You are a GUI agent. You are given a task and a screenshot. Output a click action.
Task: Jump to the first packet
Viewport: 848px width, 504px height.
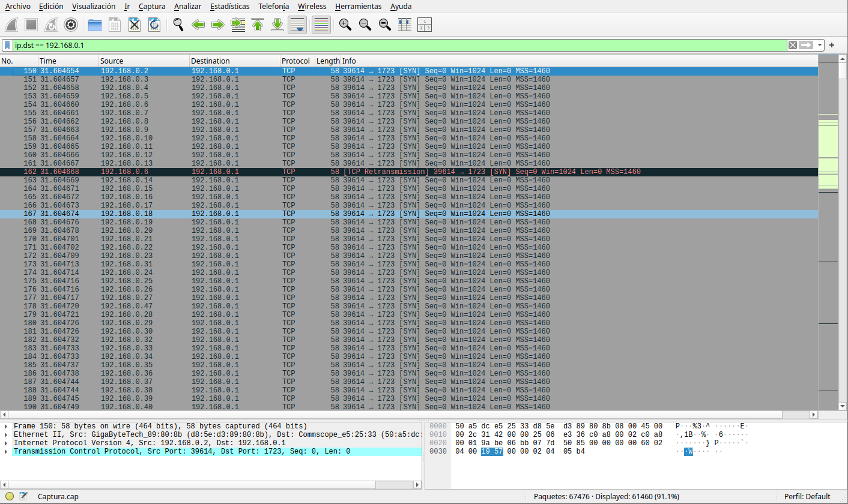pyautogui.click(x=258, y=25)
